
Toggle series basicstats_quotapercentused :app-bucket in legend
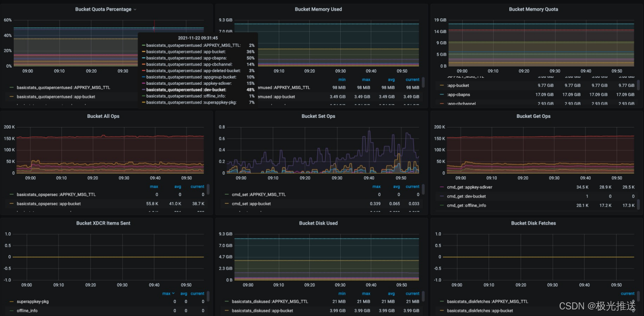pos(56,97)
